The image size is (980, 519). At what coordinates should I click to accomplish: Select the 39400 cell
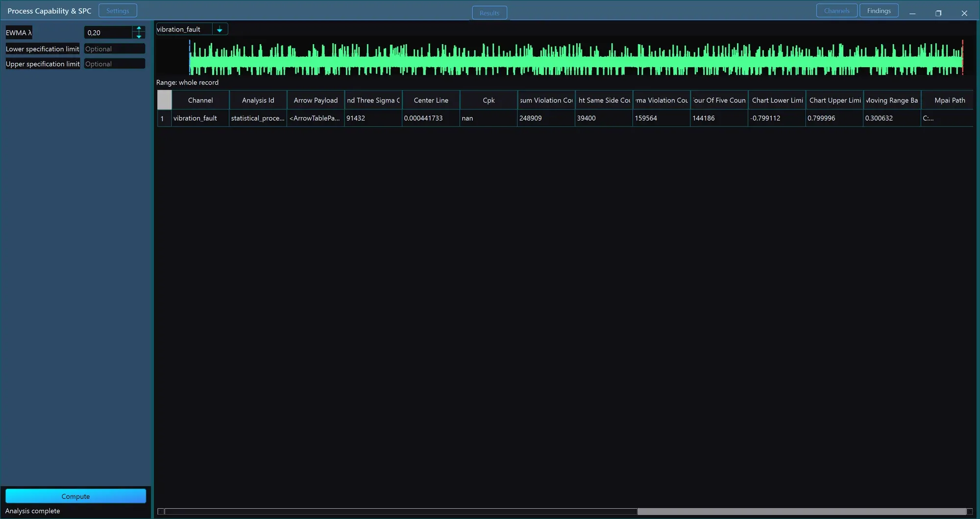(604, 118)
